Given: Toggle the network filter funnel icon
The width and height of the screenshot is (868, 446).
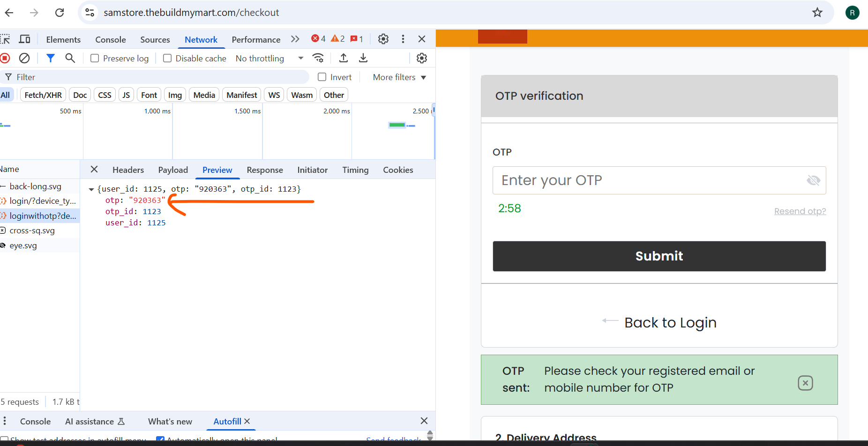Looking at the screenshot, I should [51, 58].
